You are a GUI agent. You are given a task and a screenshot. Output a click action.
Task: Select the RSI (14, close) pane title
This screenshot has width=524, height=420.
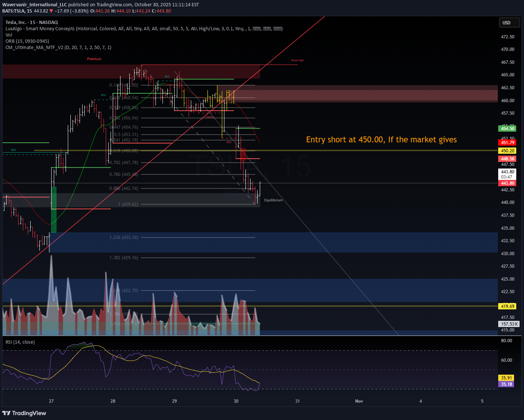coord(20,342)
